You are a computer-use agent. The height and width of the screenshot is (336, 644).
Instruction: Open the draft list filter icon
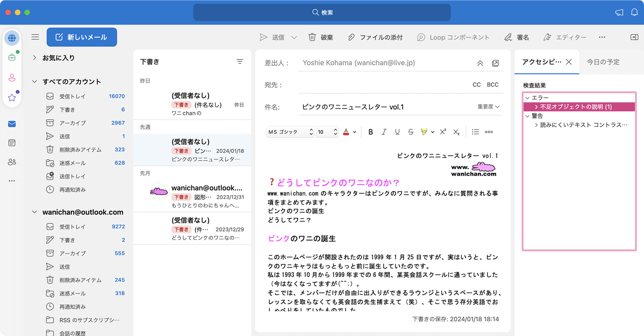(x=240, y=62)
